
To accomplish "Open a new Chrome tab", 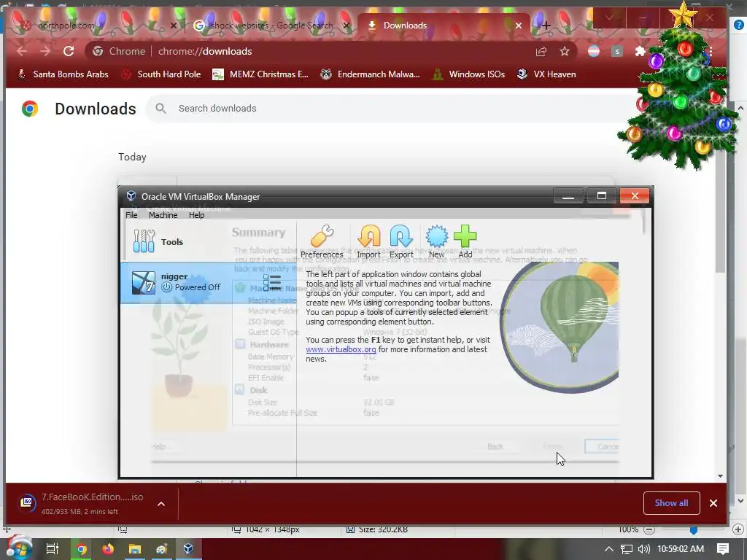I will [546, 26].
